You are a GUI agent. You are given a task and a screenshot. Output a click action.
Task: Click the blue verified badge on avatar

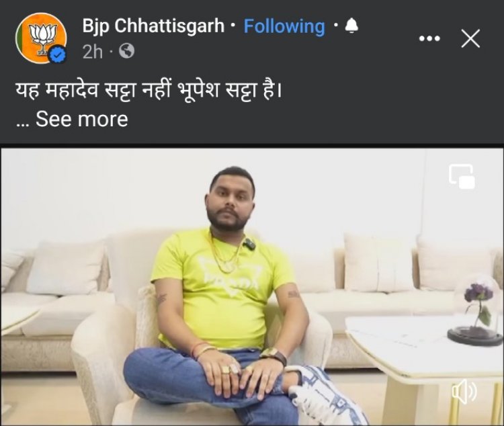click(x=58, y=54)
